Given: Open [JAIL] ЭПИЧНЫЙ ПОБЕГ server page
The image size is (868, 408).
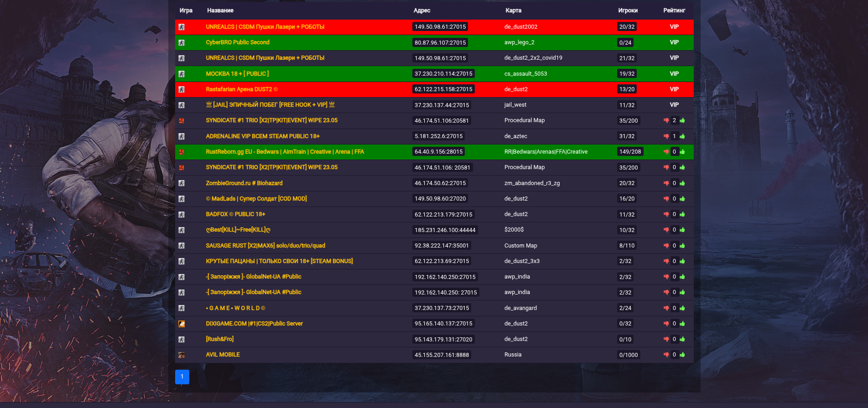Looking at the screenshot, I should [x=270, y=105].
